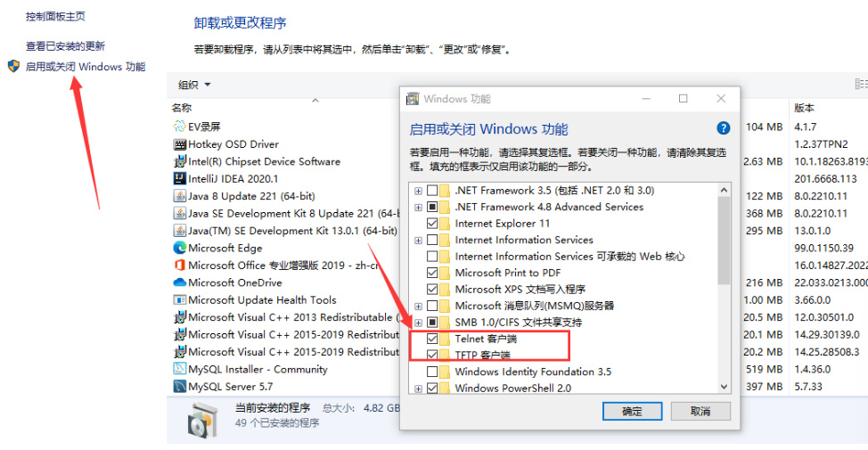
Task: Click the Java SE Development Kit 8 icon
Action: pos(179,213)
